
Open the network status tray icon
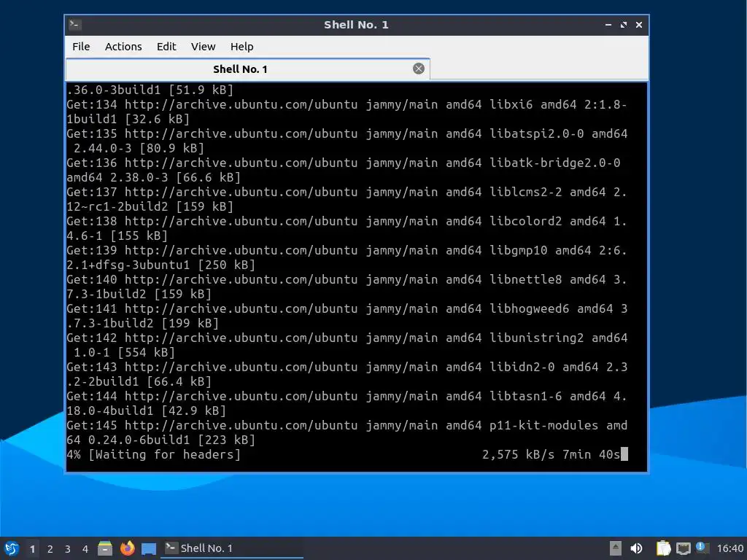coord(683,548)
